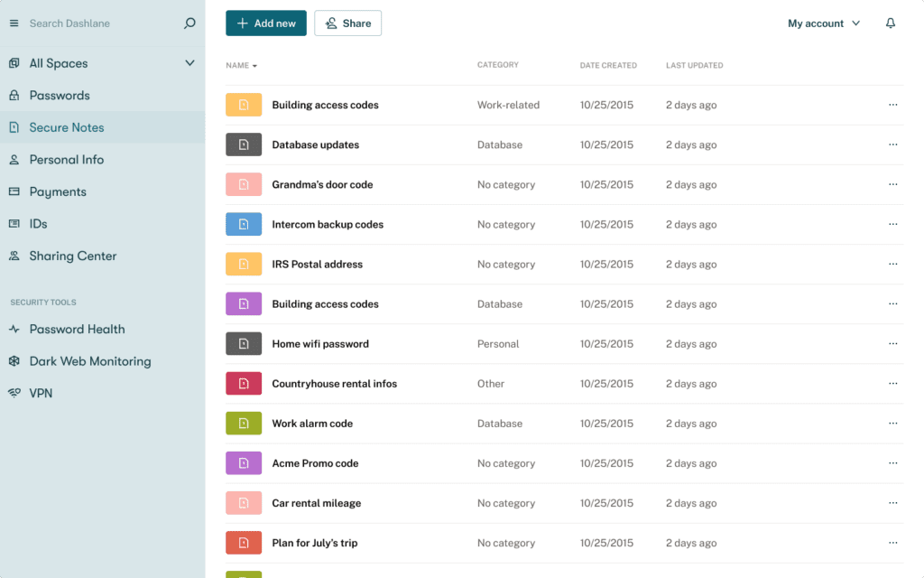
Task: Open Dark Web Monitoring
Action: click(x=88, y=360)
